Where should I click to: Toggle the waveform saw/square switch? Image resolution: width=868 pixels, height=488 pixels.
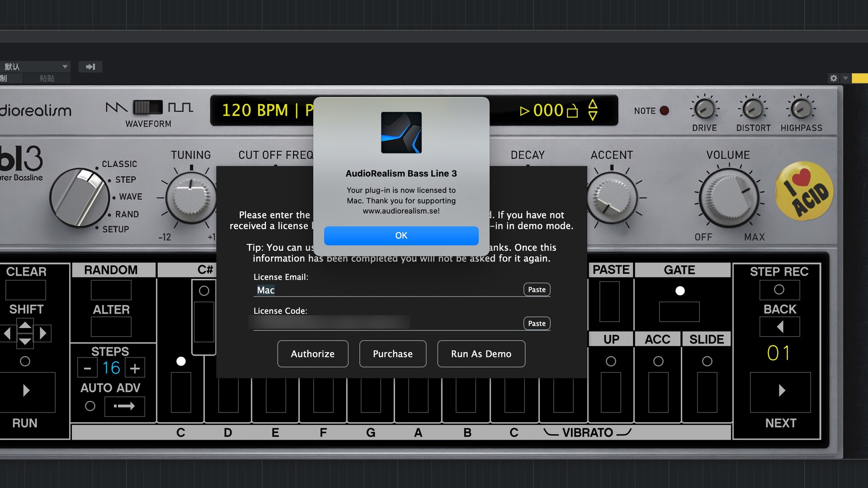coord(147,108)
